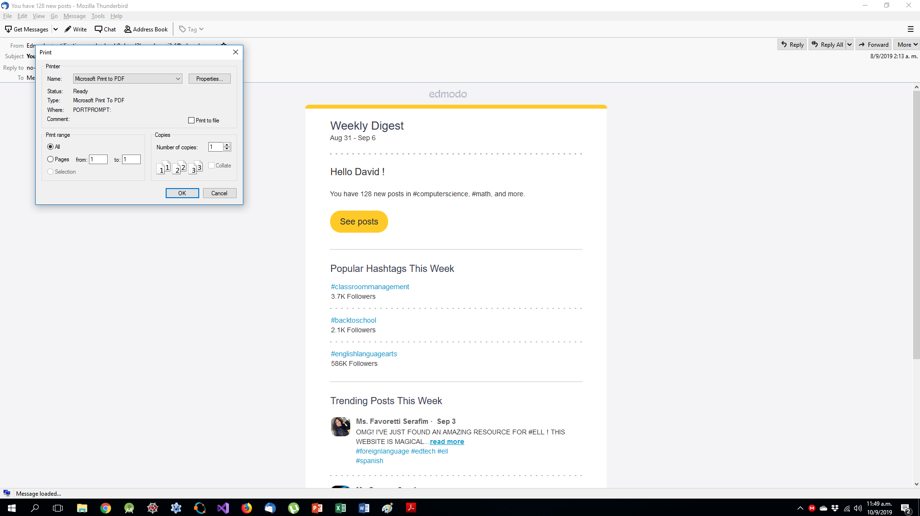Switch to Thunderbird taskbar icon
This screenshot has width=920, height=516.
point(270,508)
